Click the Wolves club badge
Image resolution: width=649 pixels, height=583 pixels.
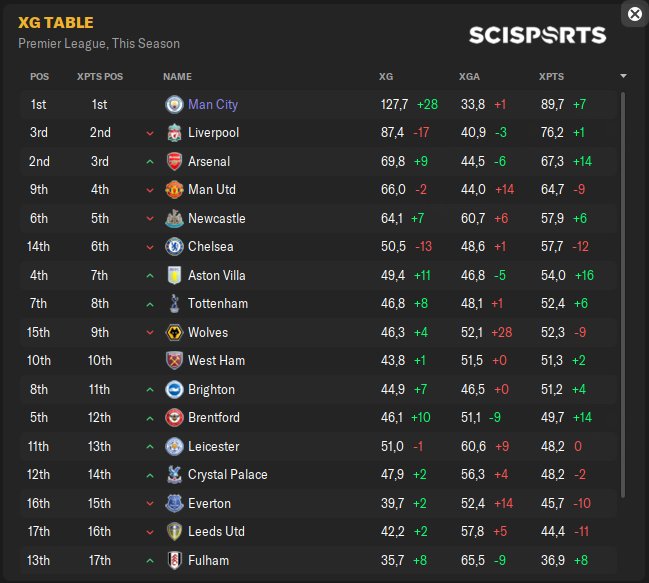(174, 332)
